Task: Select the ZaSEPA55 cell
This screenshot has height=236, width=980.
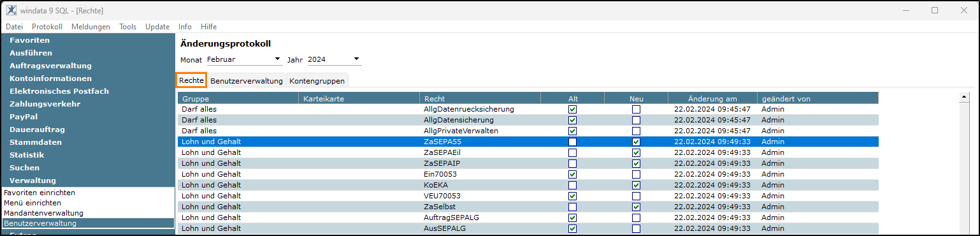Action: click(480, 142)
